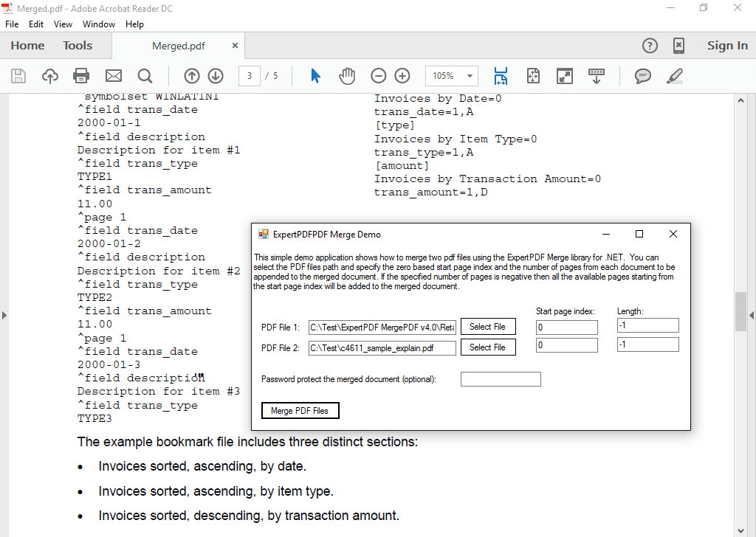
Task: Click Start page index field for File 2
Action: (x=567, y=344)
